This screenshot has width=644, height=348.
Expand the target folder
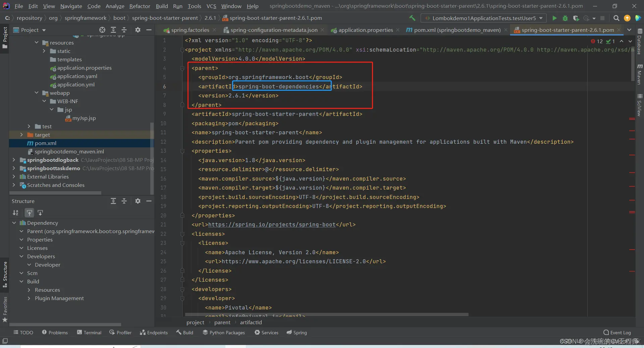pyautogui.click(x=21, y=135)
